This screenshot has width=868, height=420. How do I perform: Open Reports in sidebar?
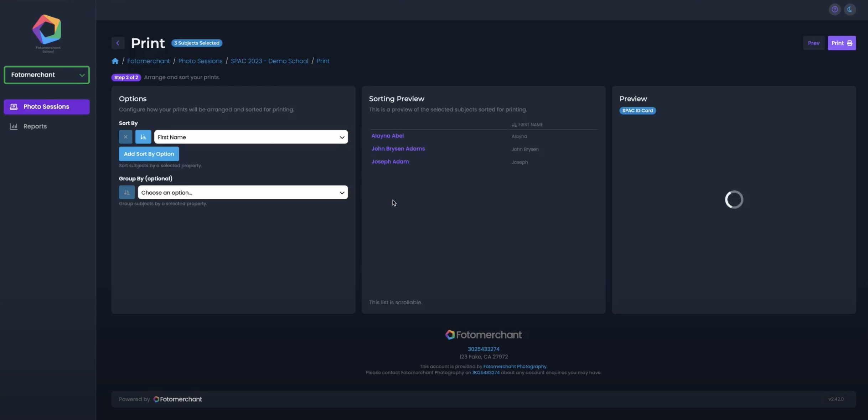[47, 126]
